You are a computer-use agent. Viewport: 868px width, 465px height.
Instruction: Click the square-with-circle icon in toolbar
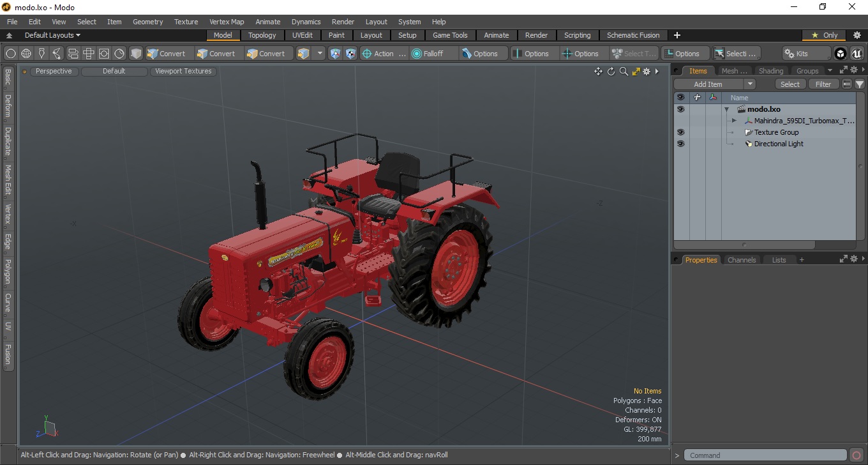pyautogui.click(x=104, y=54)
